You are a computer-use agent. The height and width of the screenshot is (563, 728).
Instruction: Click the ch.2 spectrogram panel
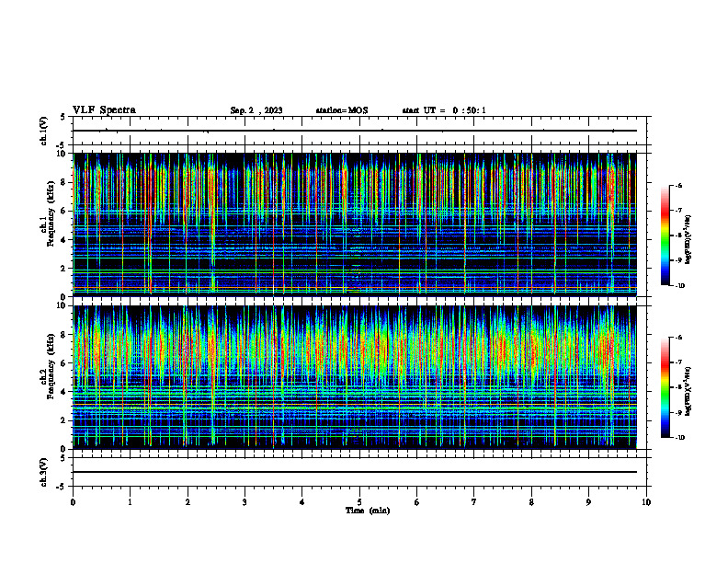[355, 377]
